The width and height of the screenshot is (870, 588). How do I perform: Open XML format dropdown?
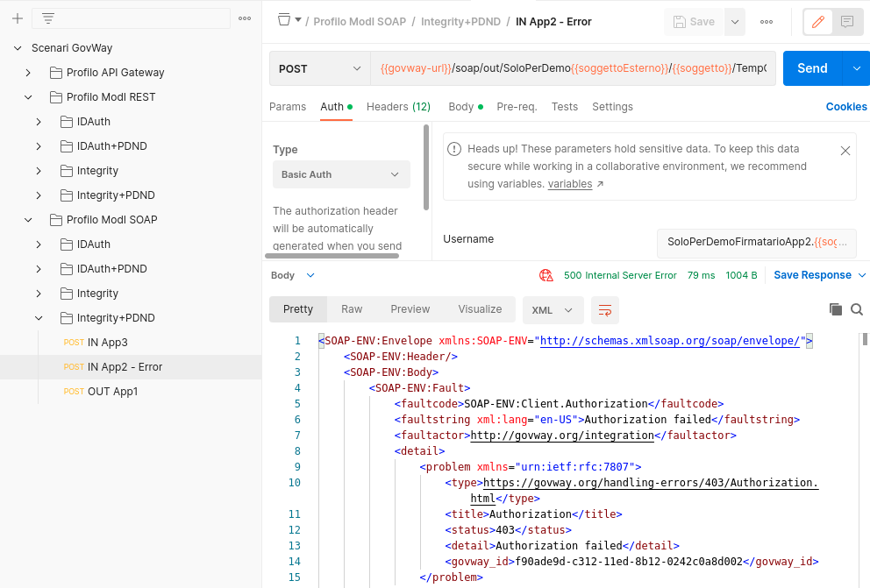(x=553, y=310)
